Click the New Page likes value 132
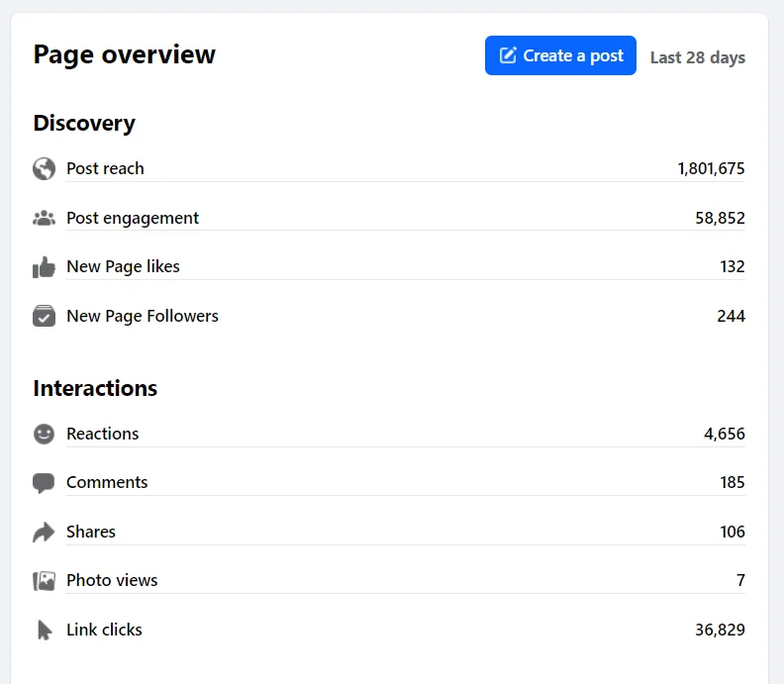The image size is (784, 684). 733,266
